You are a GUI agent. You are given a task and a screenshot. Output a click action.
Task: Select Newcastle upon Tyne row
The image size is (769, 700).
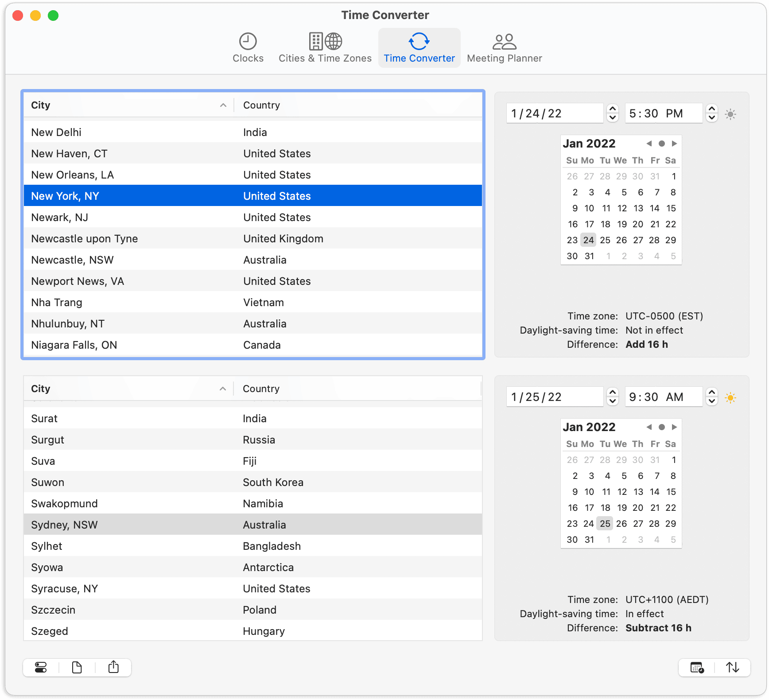tap(253, 238)
